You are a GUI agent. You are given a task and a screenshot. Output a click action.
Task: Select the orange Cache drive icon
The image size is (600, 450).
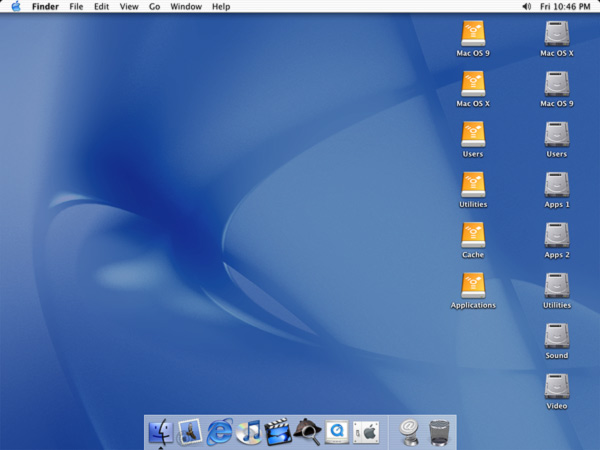(x=473, y=235)
